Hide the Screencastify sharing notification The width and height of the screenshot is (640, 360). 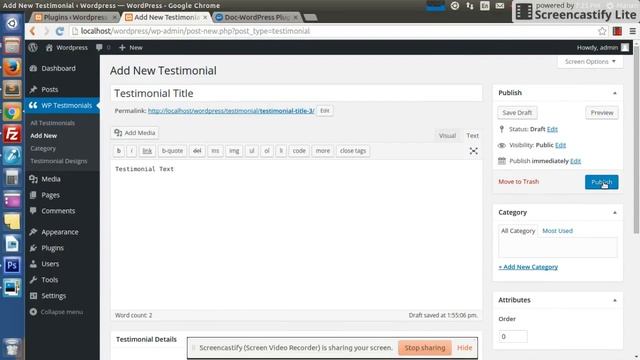[x=464, y=348]
